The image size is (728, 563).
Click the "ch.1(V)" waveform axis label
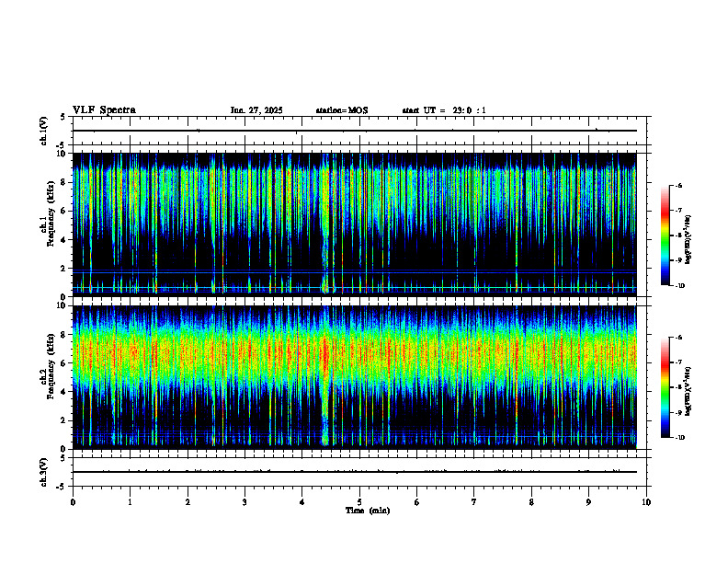(x=43, y=131)
